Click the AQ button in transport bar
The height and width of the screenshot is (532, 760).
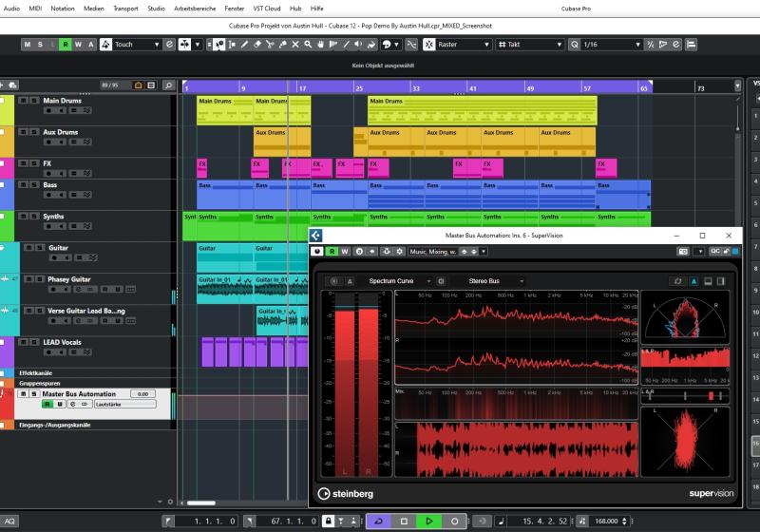point(9,521)
